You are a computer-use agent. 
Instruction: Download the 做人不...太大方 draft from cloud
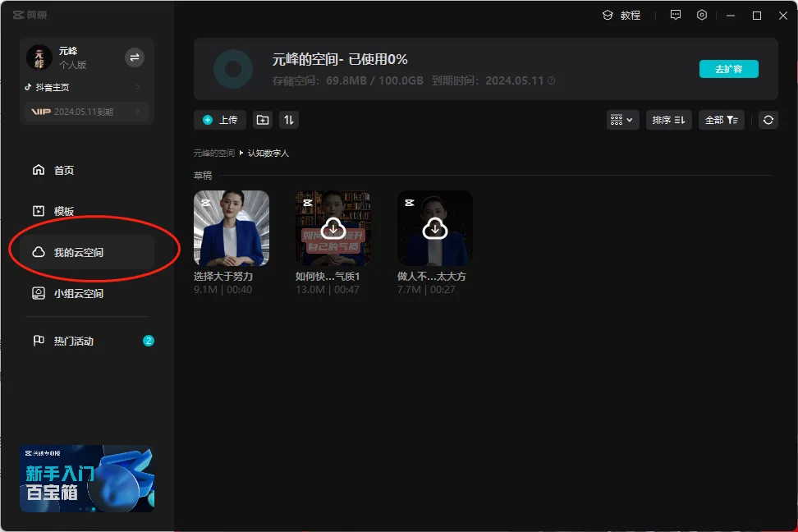(435, 228)
